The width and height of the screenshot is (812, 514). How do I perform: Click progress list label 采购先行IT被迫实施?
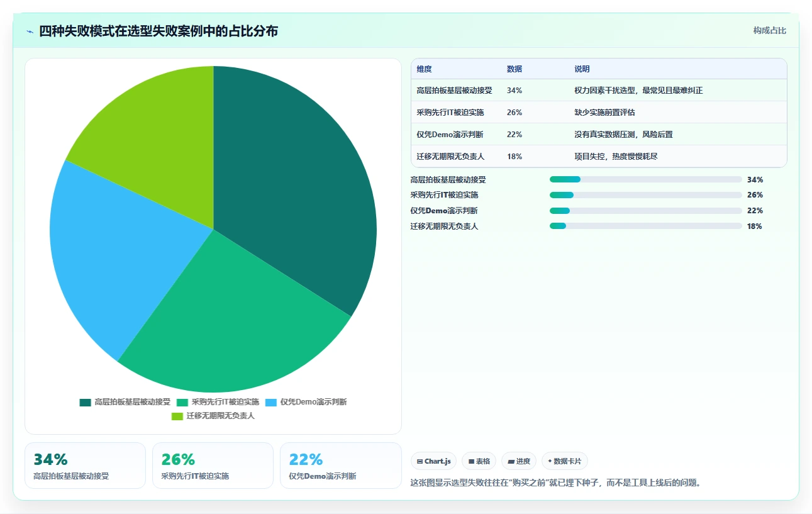click(444, 195)
